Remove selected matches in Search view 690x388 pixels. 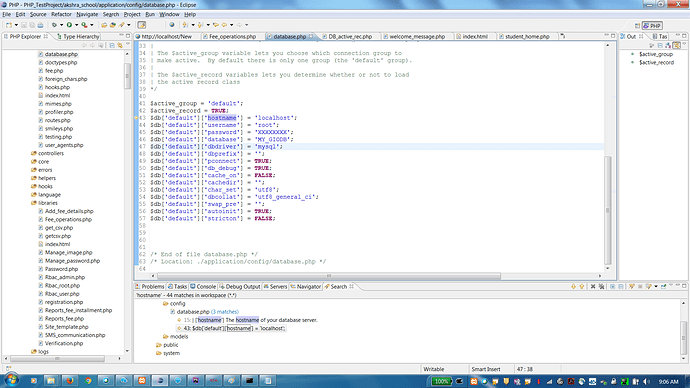tap(593, 286)
